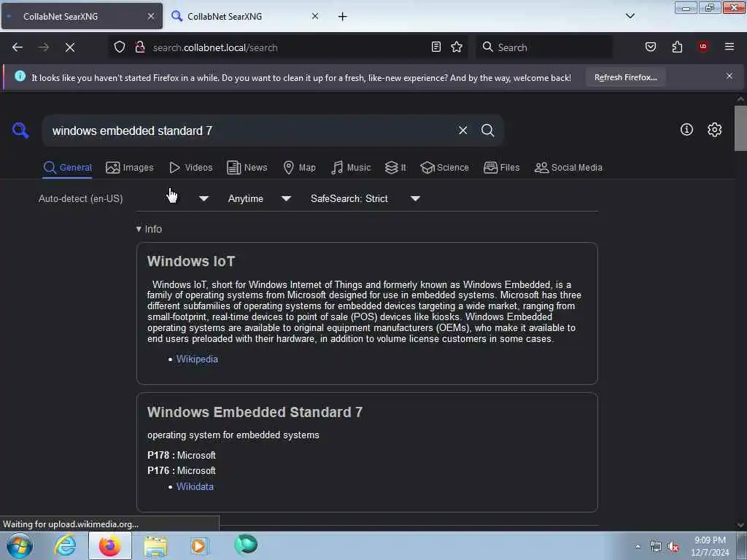Switch to the Map category

click(299, 168)
